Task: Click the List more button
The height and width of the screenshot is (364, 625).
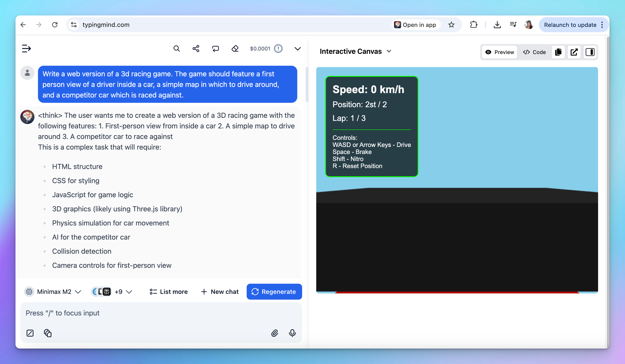Action: (x=169, y=292)
